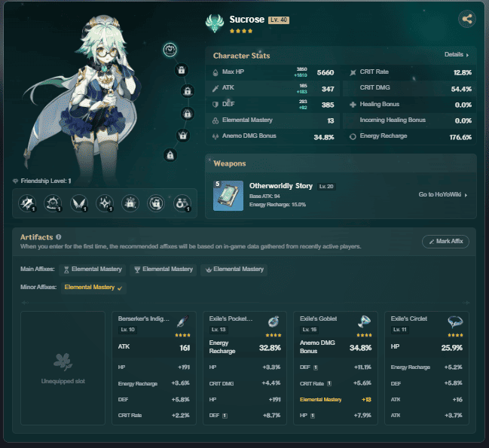Click the Artifacts info icon

(59, 237)
